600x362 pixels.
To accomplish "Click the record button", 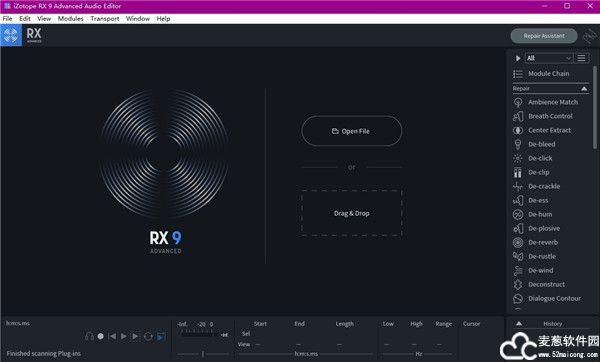I will 101,336.
